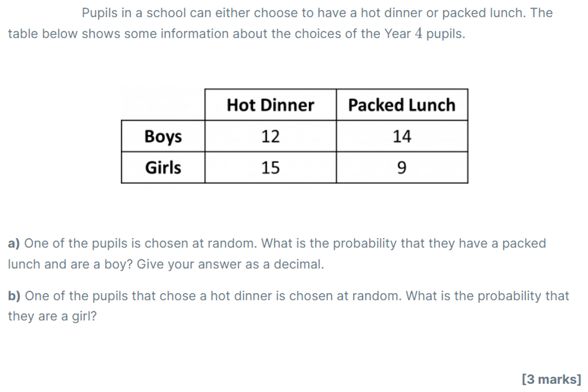Screen dimensions: 588x392
Task: Click the word Pupils starting the question
Action: [x=100, y=13]
